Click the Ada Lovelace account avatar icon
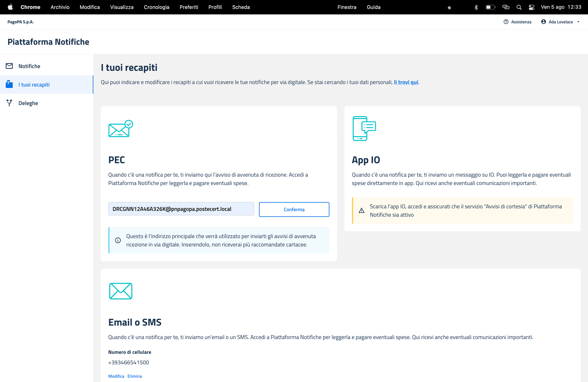Image resolution: width=588 pixels, height=382 pixels. click(x=543, y=22)
